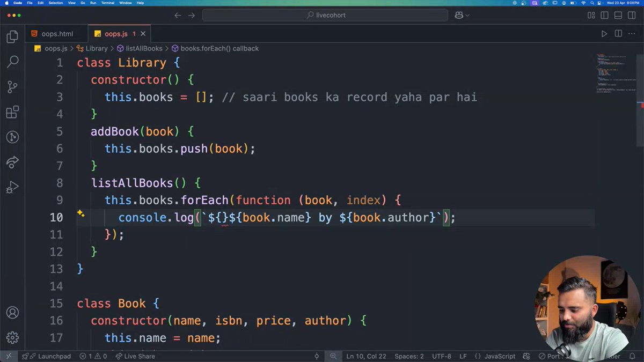
Task: Open Selection menu
Action: pyautogui.click(x=55, y=3)
